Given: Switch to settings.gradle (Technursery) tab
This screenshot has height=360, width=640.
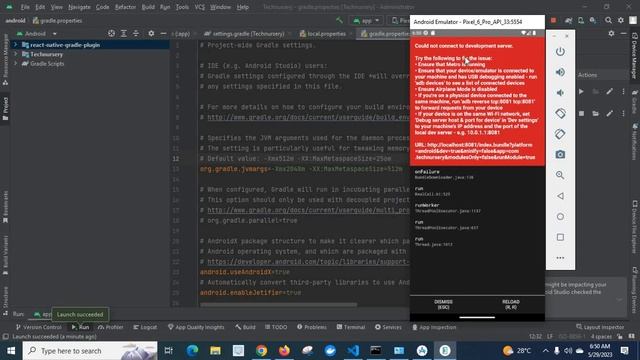Looking at the screenshot, I should pyautogui.click(x=244, y=33).
